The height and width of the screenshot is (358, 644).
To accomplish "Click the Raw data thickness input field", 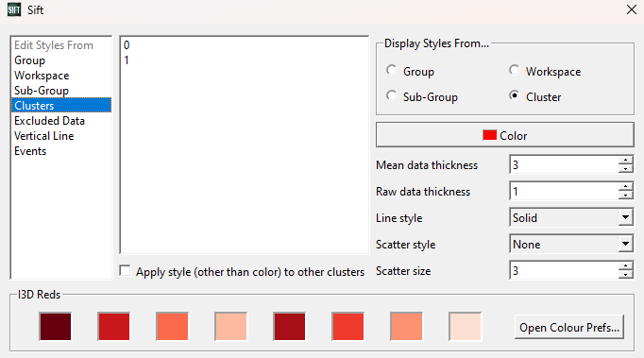I will click(x=564, y=192).
